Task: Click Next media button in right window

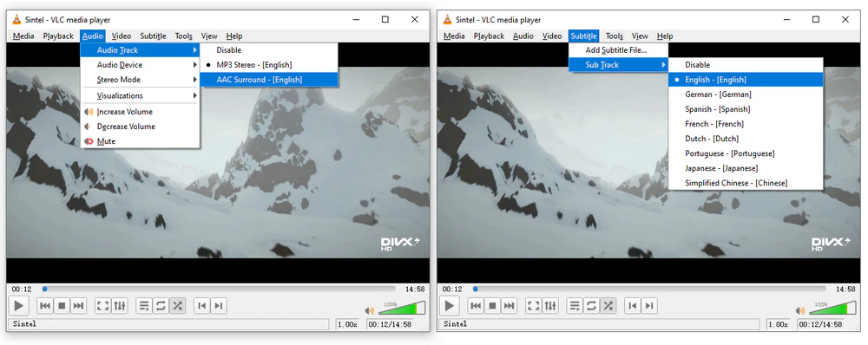Action: (x=509, y=305)
